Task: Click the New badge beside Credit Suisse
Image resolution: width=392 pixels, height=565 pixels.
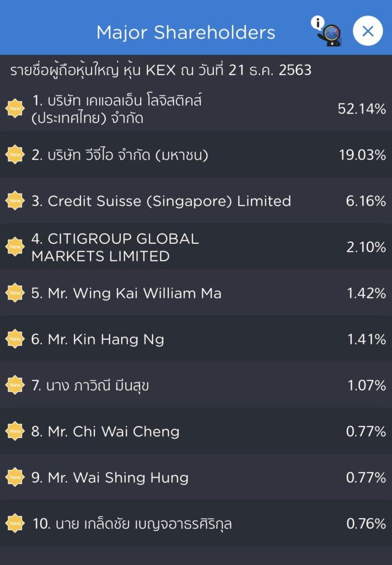Action: pyautogui.click(x=15, y=201)
